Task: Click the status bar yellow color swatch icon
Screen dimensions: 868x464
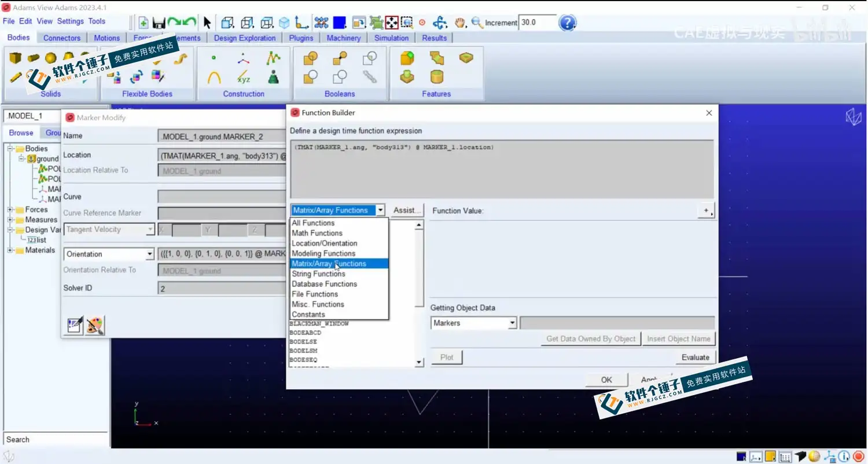Action: point(770,457)
